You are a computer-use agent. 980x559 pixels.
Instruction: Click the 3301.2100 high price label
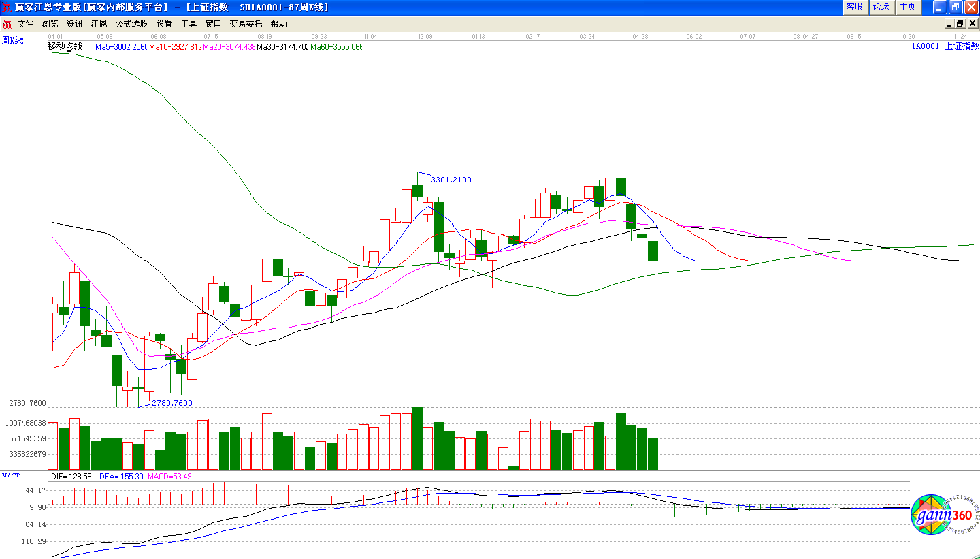point(451,180)
